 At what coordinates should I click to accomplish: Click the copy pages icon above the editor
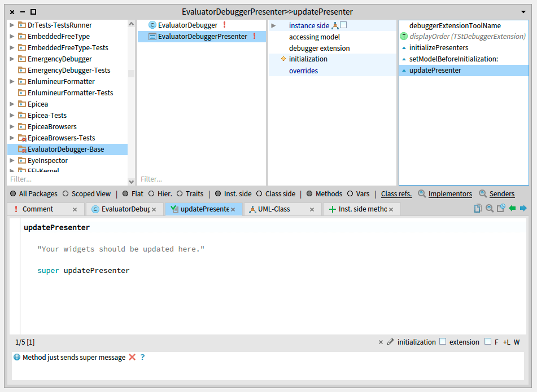[478, 209]
